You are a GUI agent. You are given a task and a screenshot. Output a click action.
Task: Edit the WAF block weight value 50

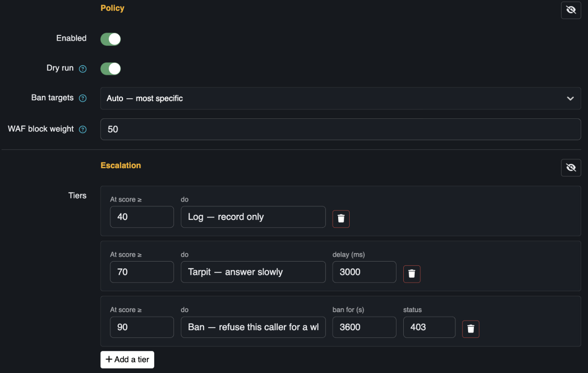(341, 129)
